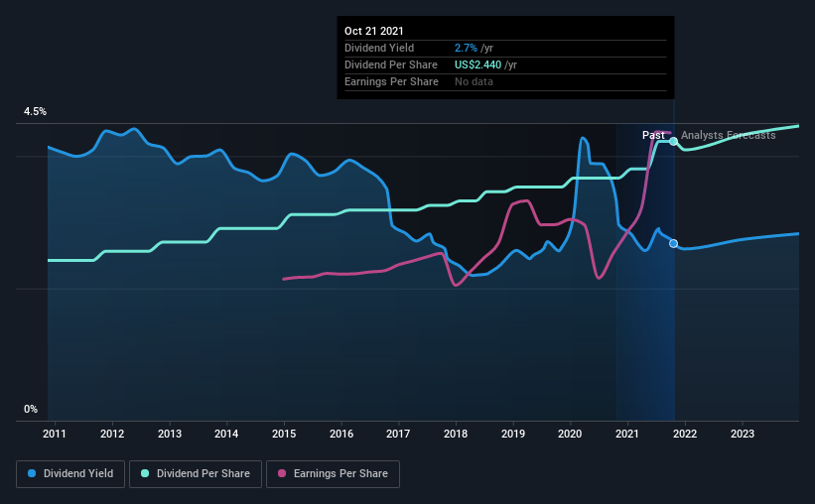This screenshot has height=504, width=815.
Task: Click the 2016 x-axis label
Action: (341, 434)
